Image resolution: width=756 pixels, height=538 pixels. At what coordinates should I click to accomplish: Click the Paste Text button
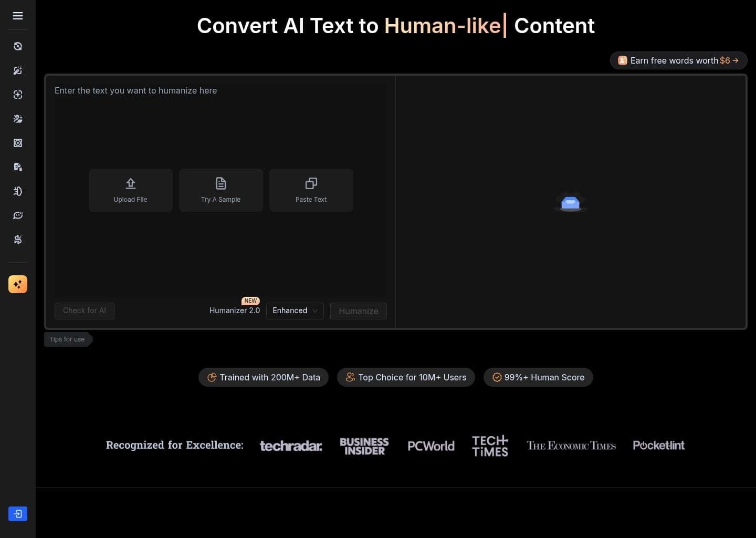311,190
